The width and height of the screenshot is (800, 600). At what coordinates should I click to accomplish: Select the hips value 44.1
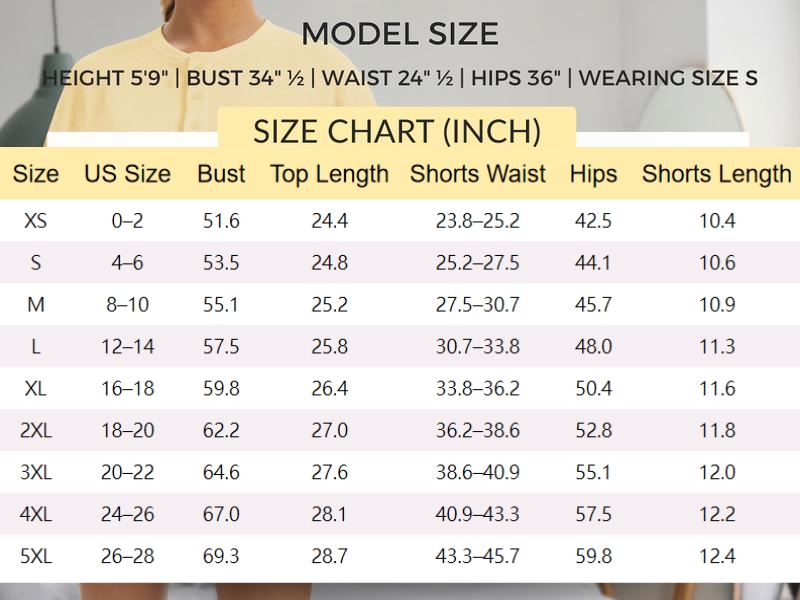pyautogui.click(x=593, y=263)
